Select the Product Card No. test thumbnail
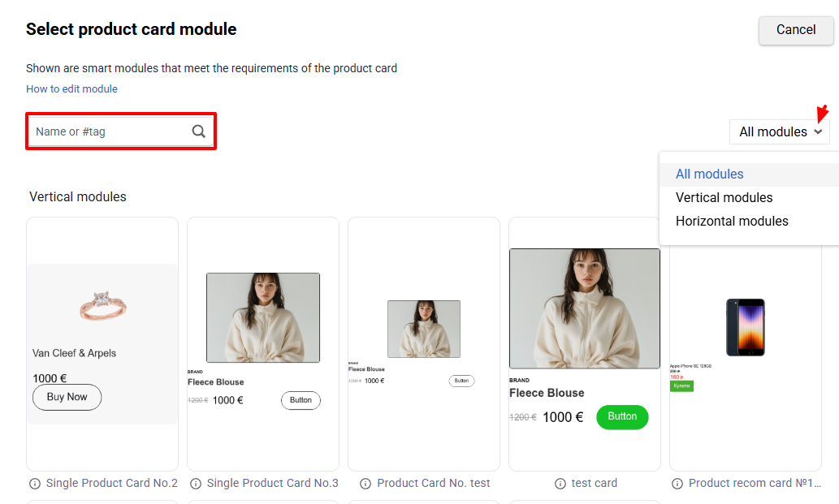Image resolution: width=839 pixels, height=504 pixels. pyautogui.click(x=424, y=343)
